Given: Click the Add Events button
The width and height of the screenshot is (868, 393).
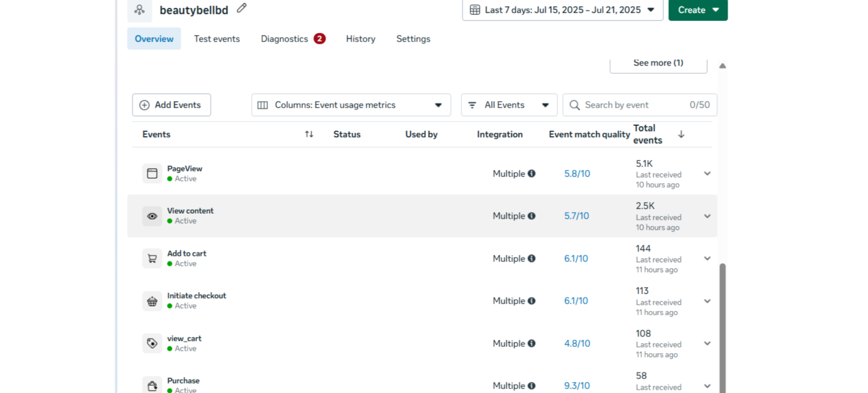Looking at the screenshot, I should 171,105.
